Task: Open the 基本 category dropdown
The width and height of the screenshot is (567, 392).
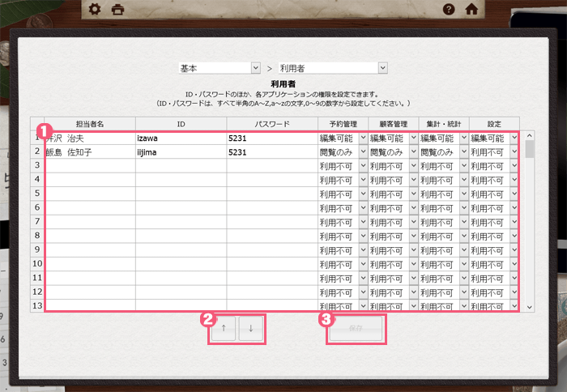Action: pos(220,69)
